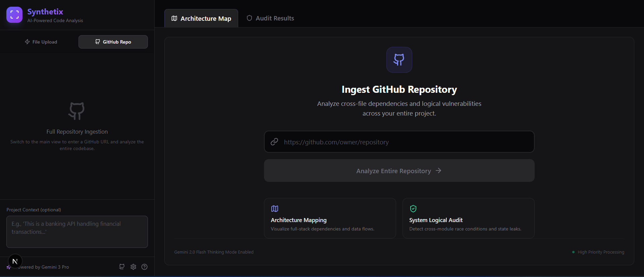
Task: Open settings gear in sidebar footer
Action: click(x=133, y=267)
